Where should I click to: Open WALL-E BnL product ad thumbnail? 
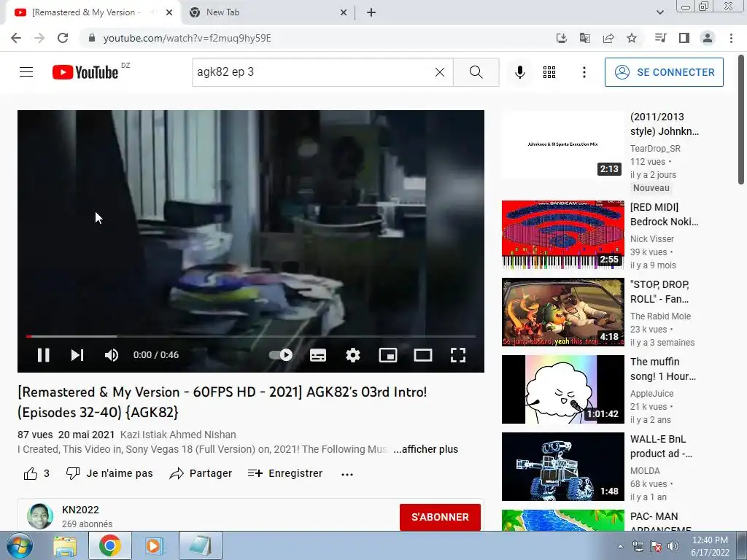[x=562, y=466]
